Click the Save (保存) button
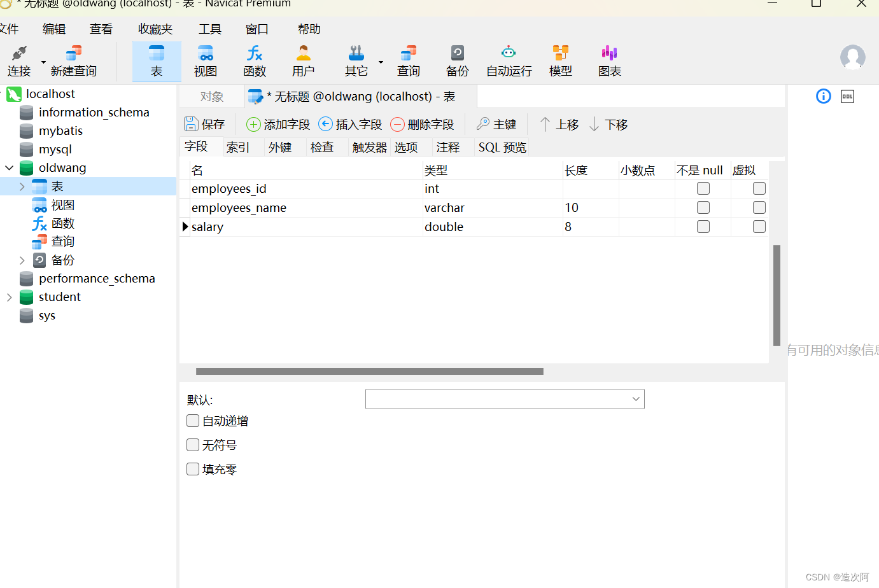Viewport: 879px width, 588px height. 205,124
